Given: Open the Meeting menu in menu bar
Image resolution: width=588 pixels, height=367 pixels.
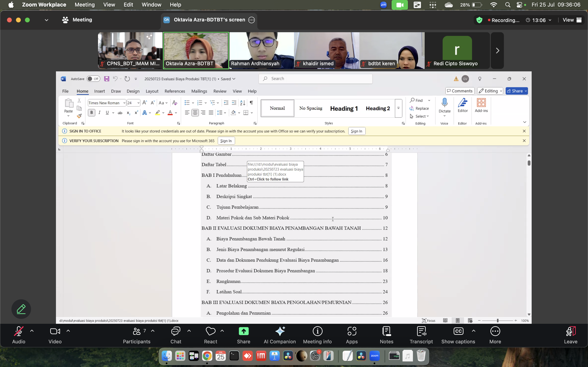Looking at the screenshot, I should (x=85, y=5).
